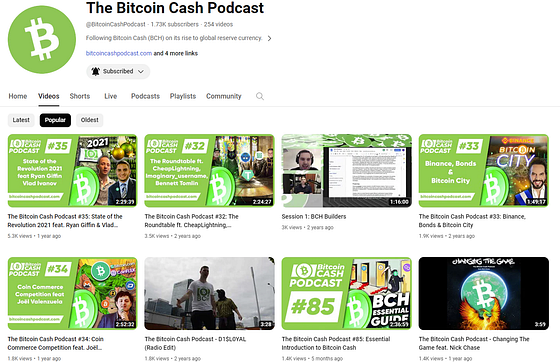Click the '3.5K views · 2 years ago' text
This screenshot has width=560, height=362.
click(172, 236)
